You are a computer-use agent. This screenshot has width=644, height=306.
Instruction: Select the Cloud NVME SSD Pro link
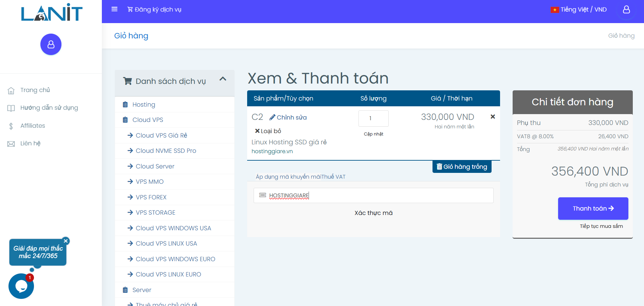[x=166, y=151]
